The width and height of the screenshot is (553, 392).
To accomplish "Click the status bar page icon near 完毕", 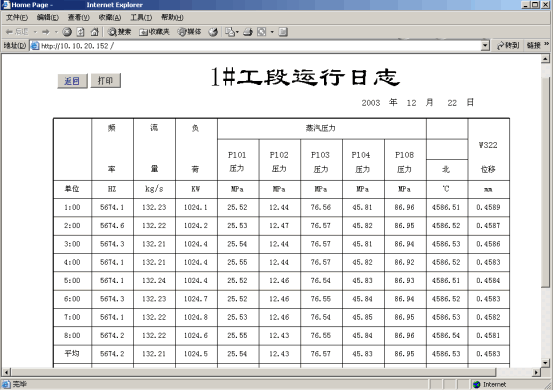I will coord(6,384).
